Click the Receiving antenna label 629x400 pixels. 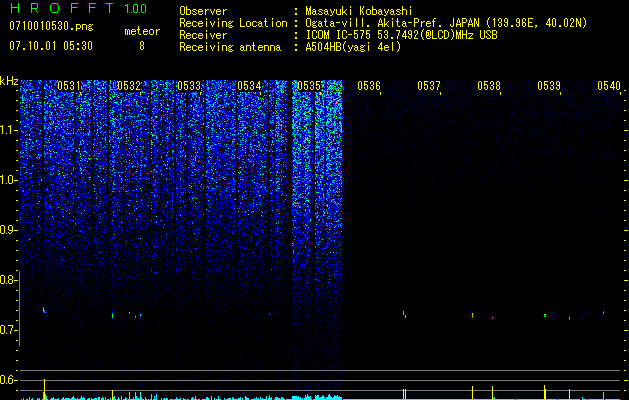click(x=230, y=47)
